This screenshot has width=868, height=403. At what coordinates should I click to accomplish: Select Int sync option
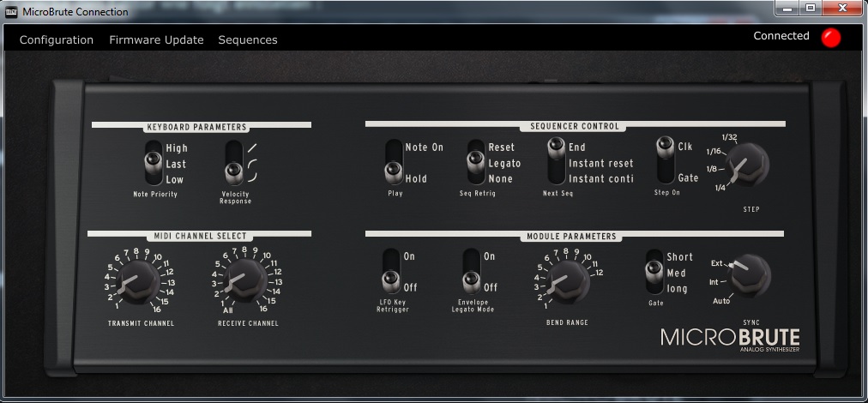(714, 282)
